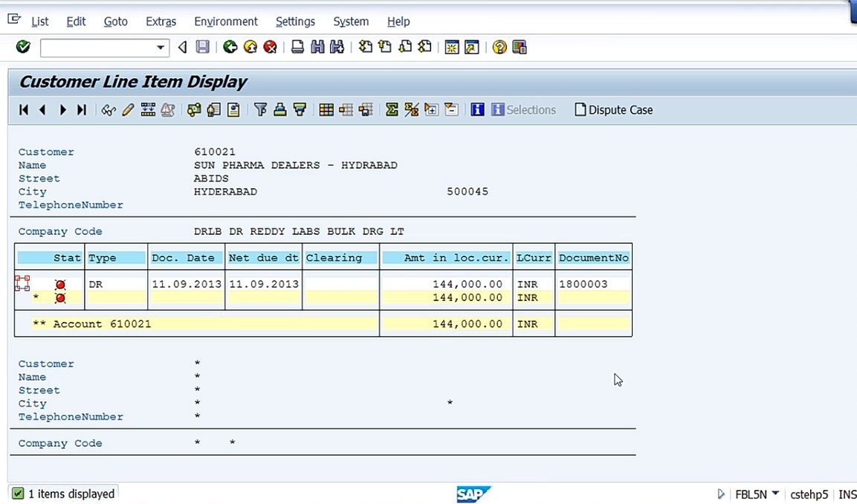857x504 pixels.
Task: Click the yellow Exit icon
Action: tap(250, 47)
